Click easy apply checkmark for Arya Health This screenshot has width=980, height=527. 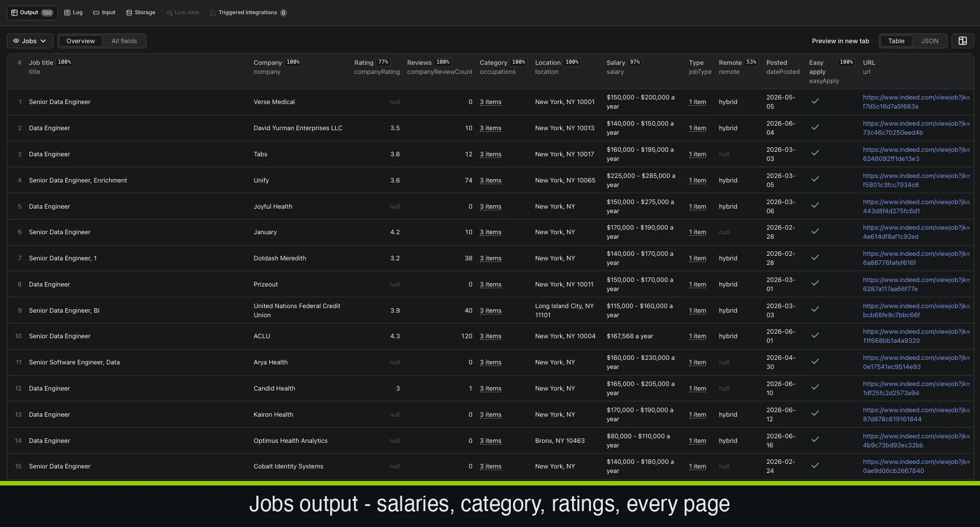[815, 362]
